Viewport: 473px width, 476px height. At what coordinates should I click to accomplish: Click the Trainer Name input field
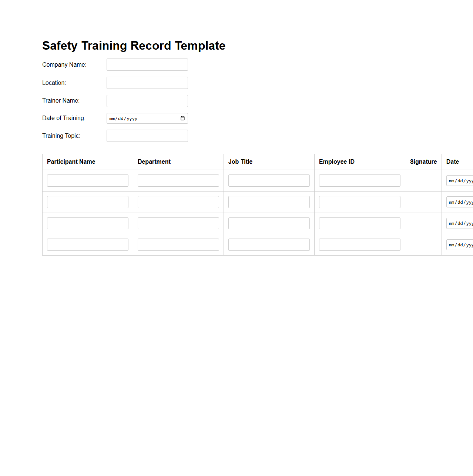coord(147,101)
